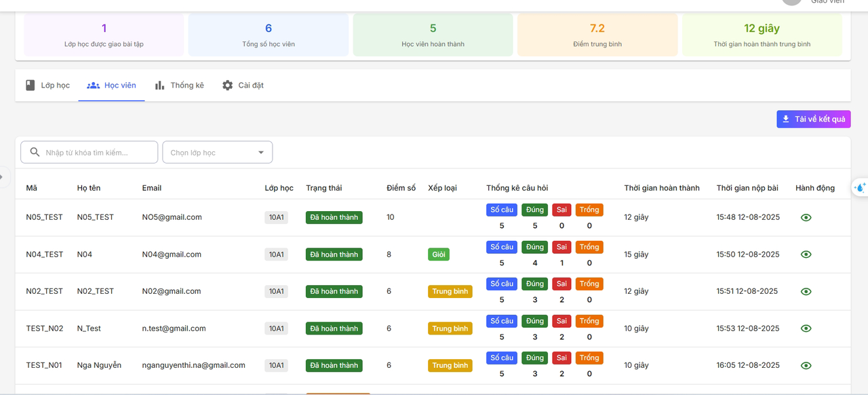Click Đã hoàn thành status for N04
868x395 pixels.
coord(334,255)
